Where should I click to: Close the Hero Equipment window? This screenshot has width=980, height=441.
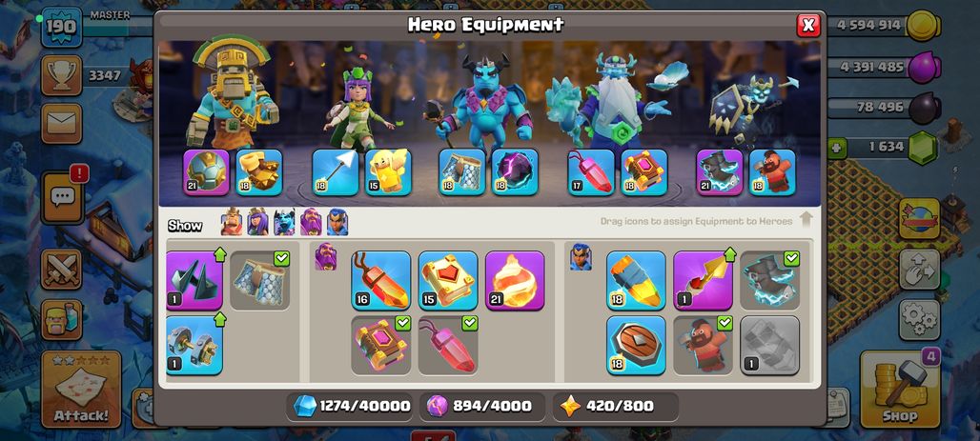(x=808, y=25)
